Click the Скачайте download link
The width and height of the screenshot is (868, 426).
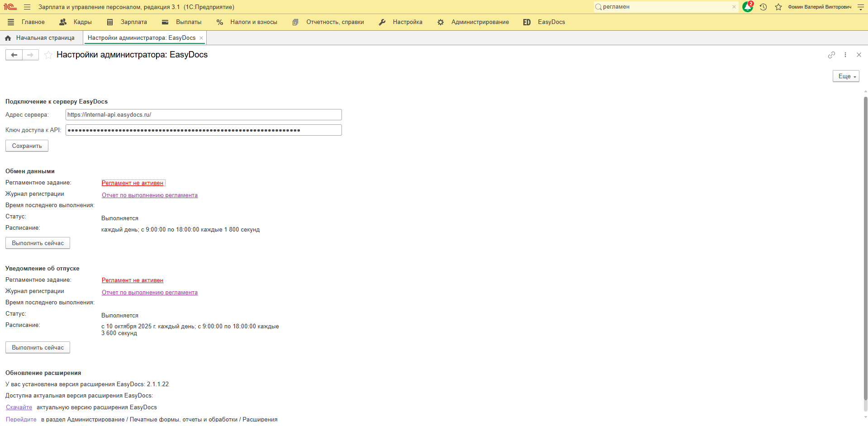pyautogui.click(x=19, y=407)
